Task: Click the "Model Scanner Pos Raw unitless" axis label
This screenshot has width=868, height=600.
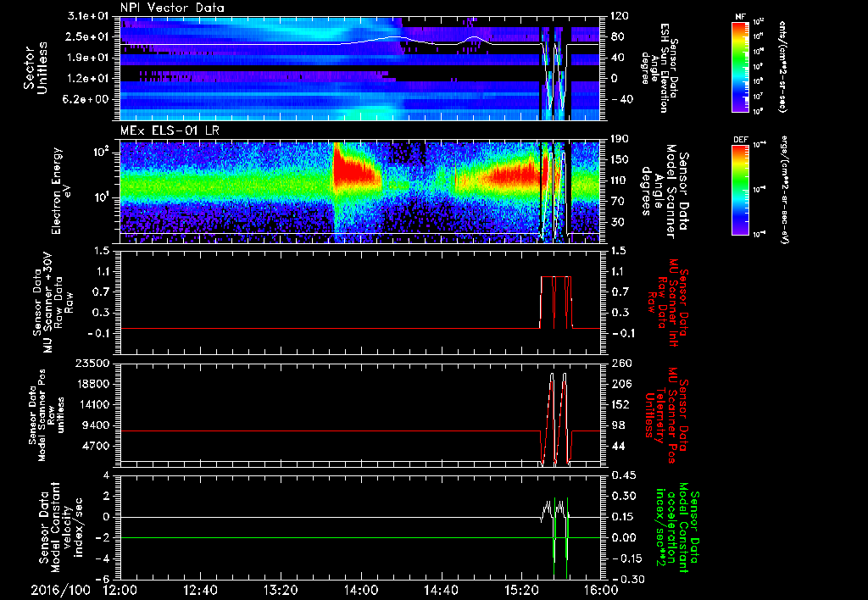Action: tap(47, 415)
